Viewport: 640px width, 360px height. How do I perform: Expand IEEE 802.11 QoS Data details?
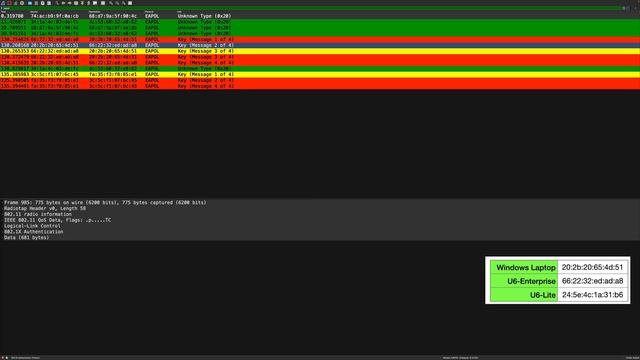[320, 220]
